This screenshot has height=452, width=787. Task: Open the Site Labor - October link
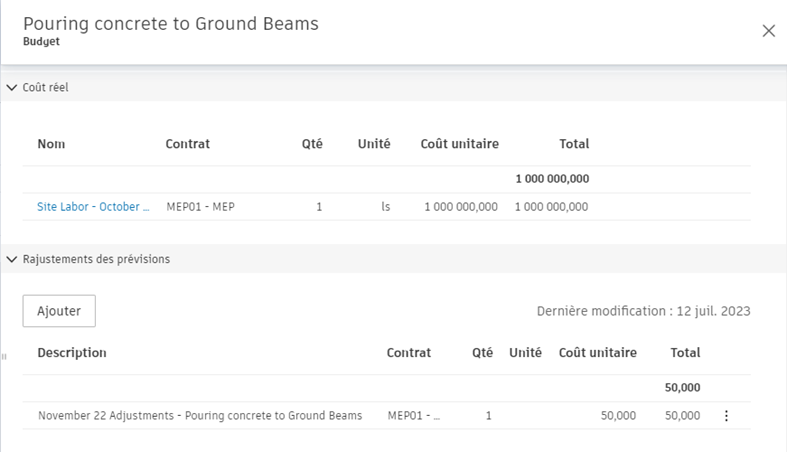(x=93, y=207)
